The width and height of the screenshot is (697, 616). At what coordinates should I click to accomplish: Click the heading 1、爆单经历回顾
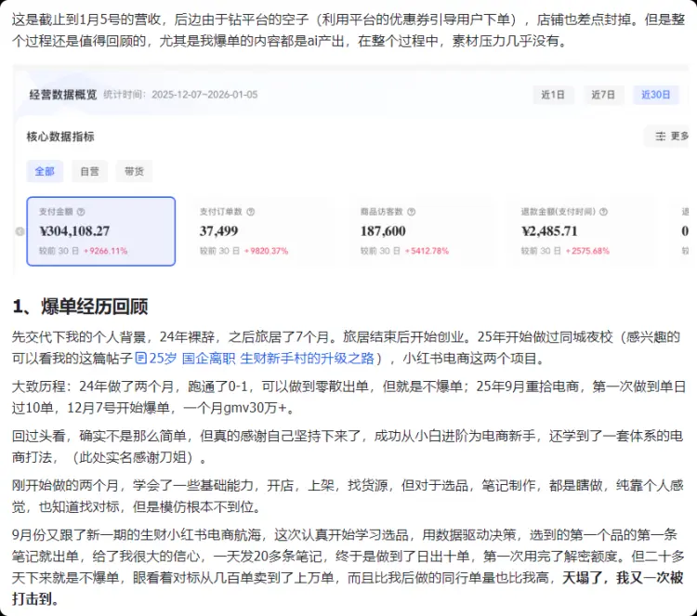click(80, 307)
